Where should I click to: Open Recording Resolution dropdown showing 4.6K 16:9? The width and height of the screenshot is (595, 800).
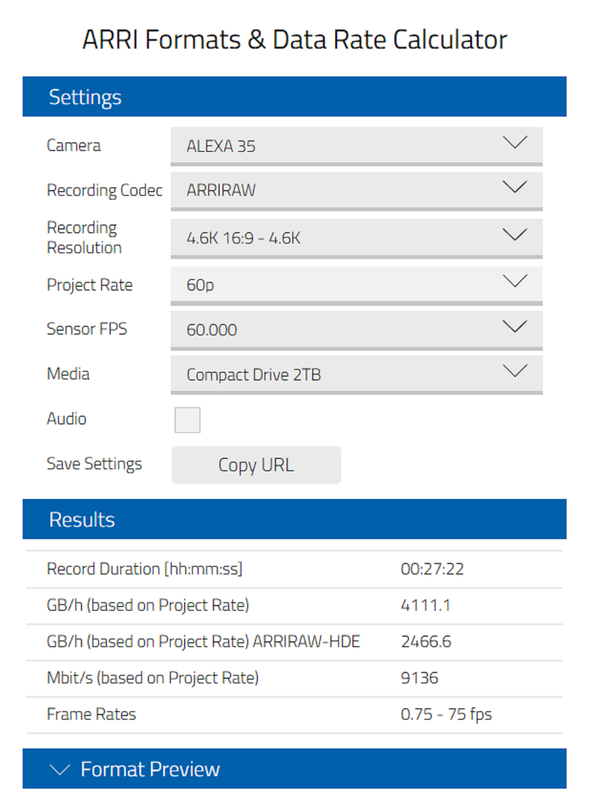356,238
